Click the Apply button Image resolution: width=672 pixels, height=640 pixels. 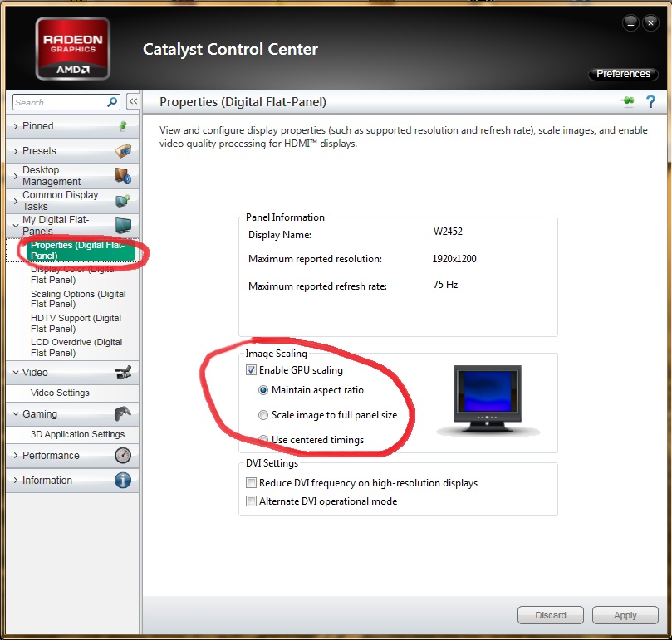[625, 615]
